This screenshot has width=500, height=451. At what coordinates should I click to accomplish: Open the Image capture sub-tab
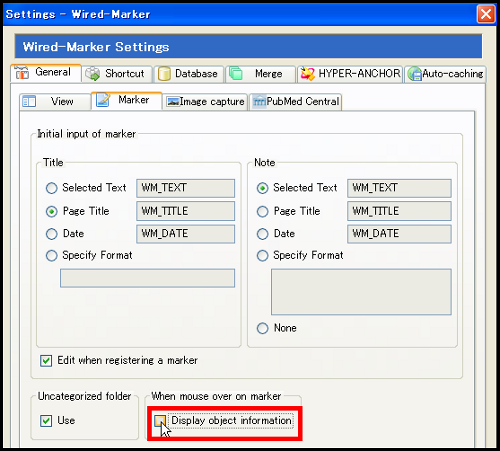click(205, 101)
